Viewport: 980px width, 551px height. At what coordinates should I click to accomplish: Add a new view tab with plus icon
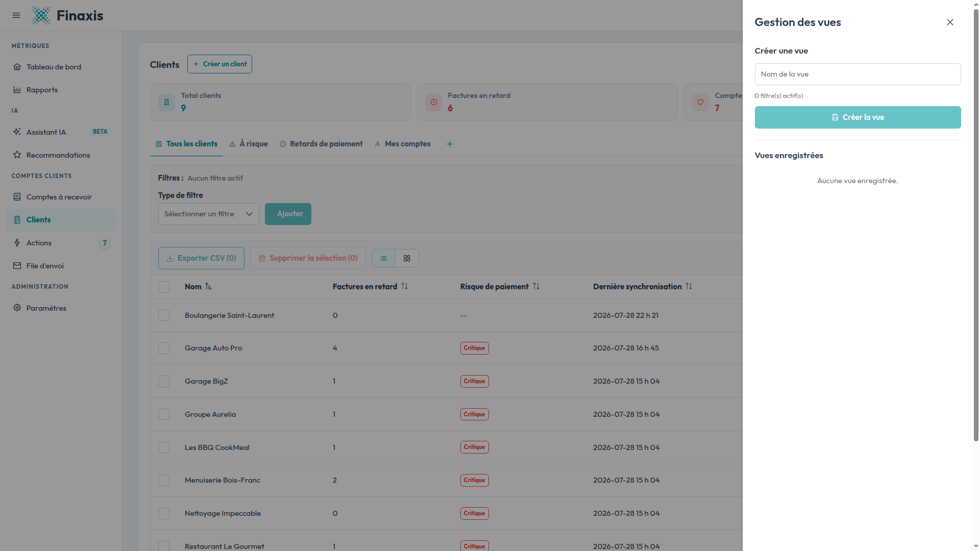(450, 144)
